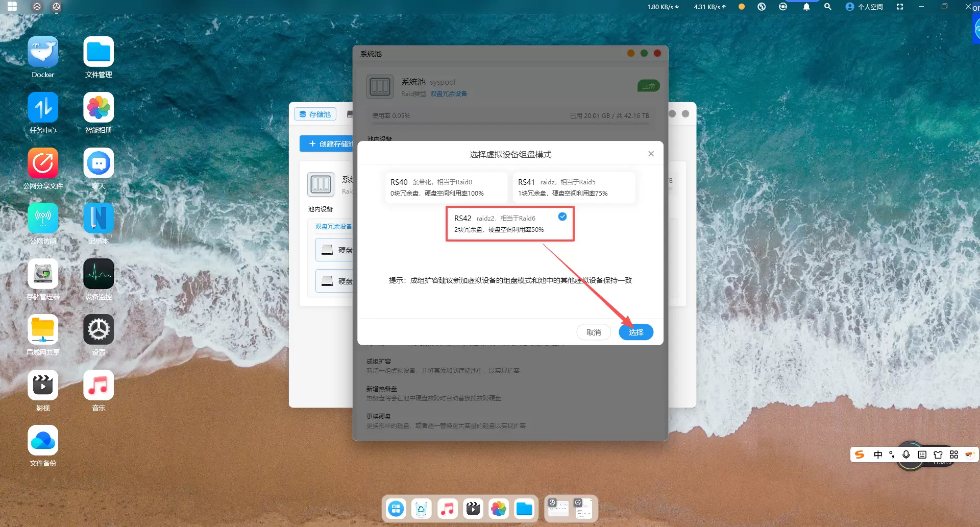
Task: Open the Docker desktop app
Action: 43,52
